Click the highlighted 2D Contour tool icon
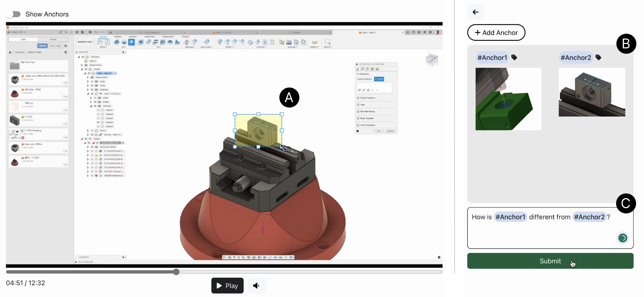The height and width of the screenshot is (297, 644). 131,42
